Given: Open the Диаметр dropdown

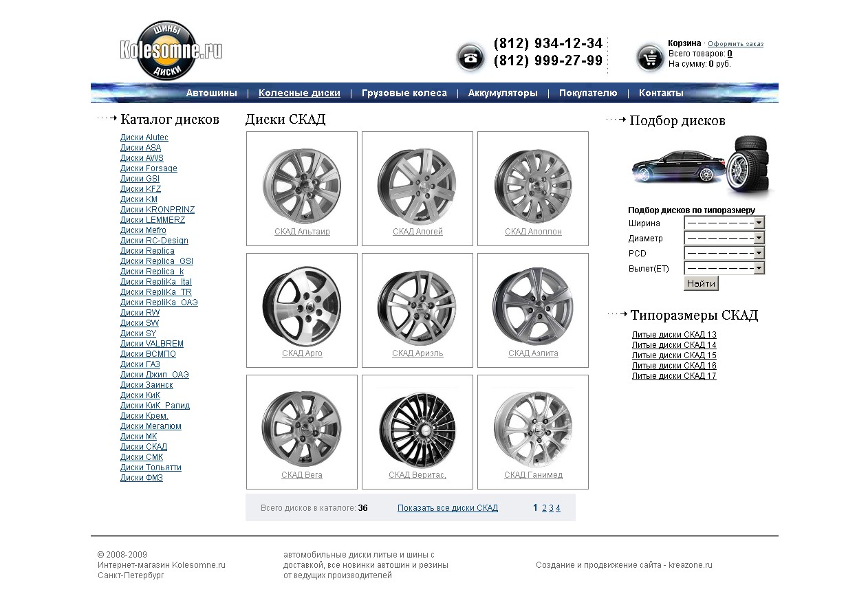Looking at the screenshot, I should 724,238.
